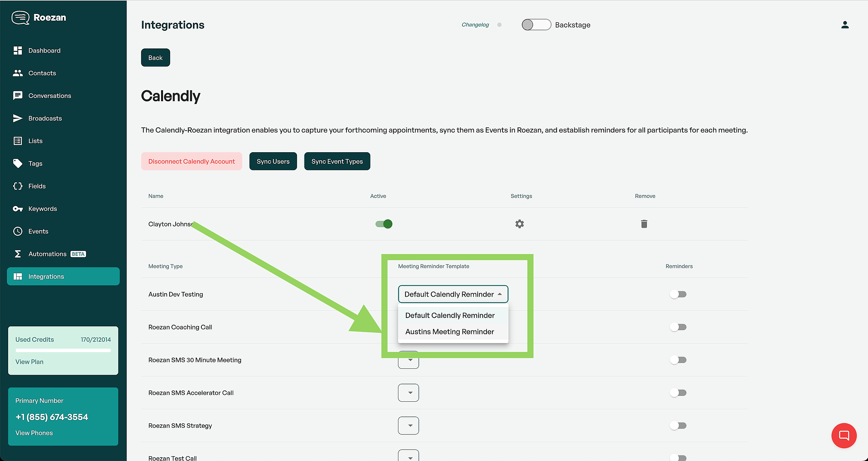Click the Used Credits progress bar
This screenshot has height=461, width=868.
point(63,350)
